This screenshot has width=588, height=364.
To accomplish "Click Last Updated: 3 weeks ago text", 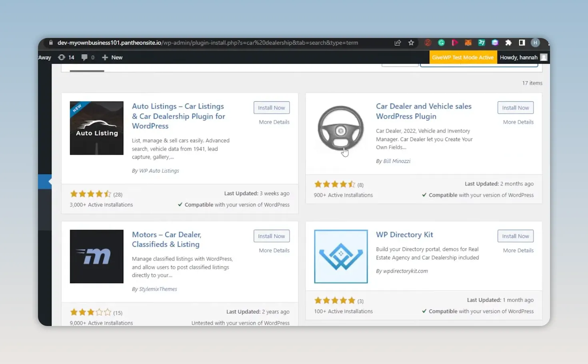I will (257, 194).
